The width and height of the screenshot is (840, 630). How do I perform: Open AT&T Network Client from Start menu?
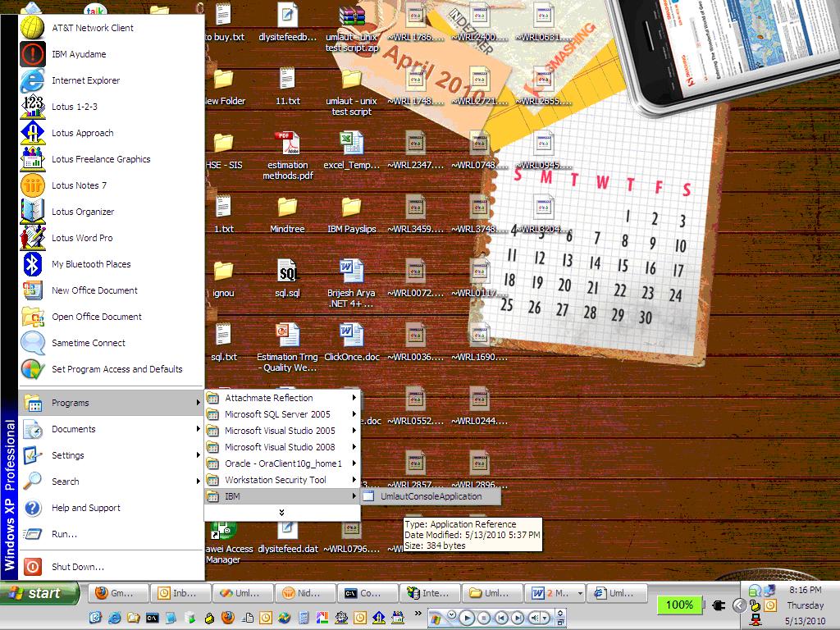(x=112, y=28)
